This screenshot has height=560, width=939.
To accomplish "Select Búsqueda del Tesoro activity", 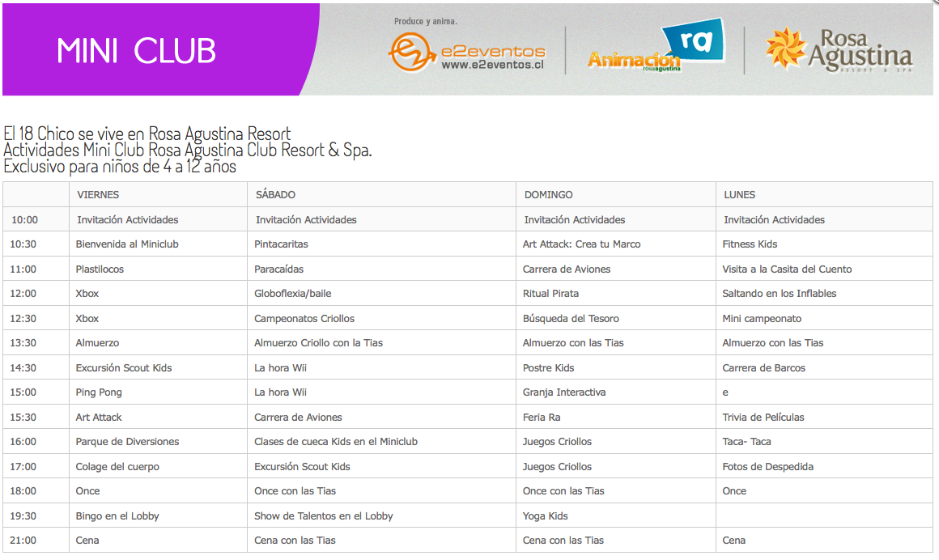I will point(571,319).
